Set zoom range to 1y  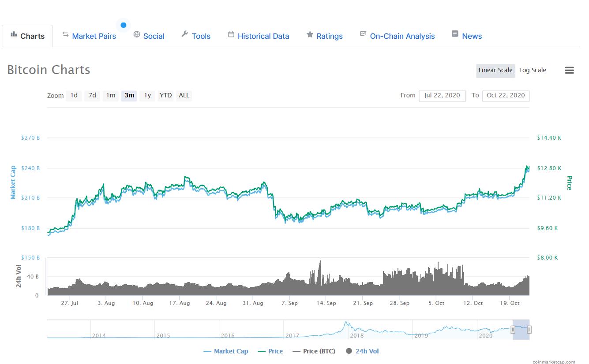pos(147,96)
